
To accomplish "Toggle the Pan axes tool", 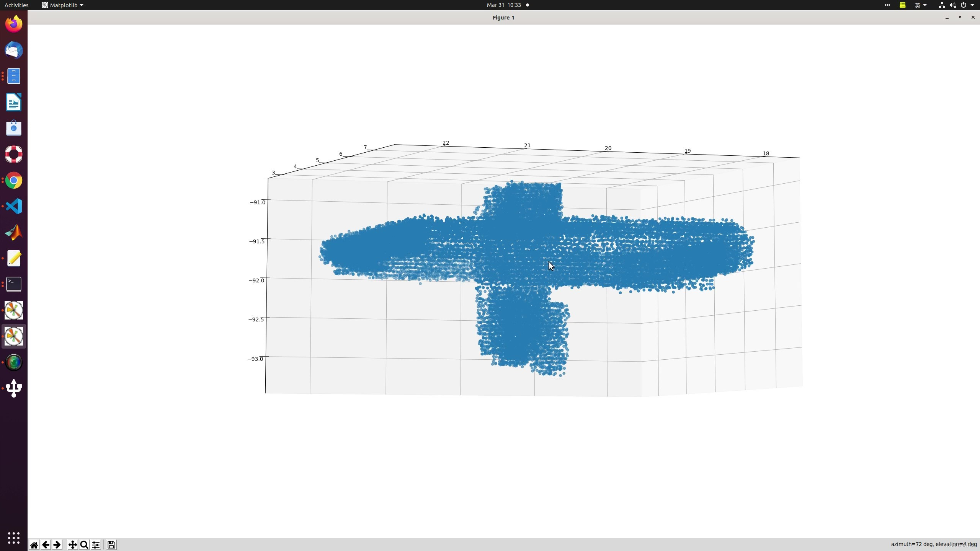I will [x=72, y=544].
